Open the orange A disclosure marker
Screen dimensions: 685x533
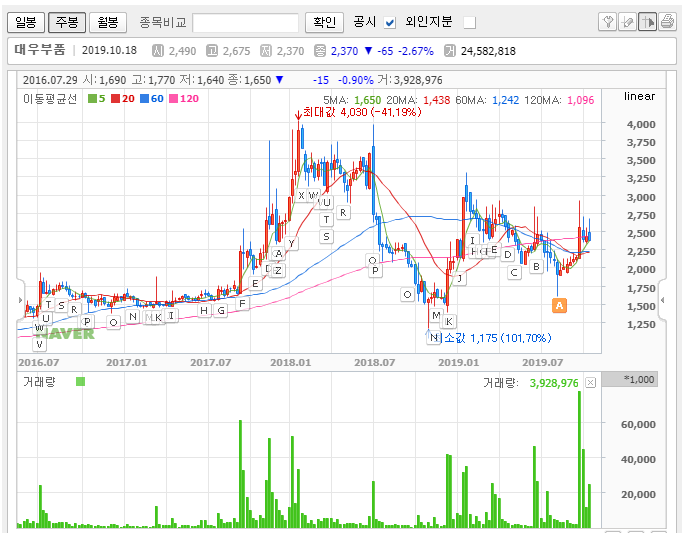(x=559, y=306)
